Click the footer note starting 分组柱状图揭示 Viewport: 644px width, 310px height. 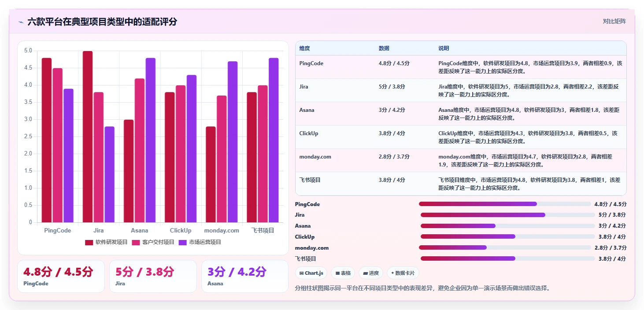(422, 288)
